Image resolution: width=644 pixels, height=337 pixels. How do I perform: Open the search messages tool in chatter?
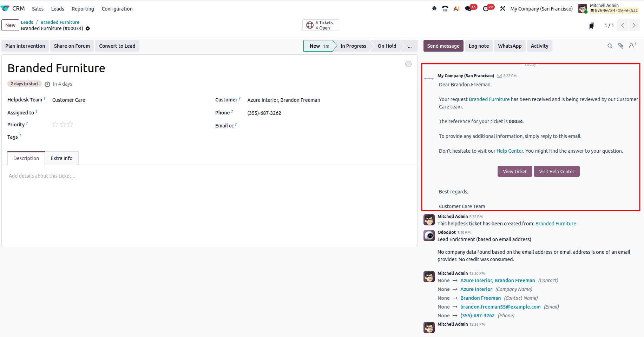point(610,46)
